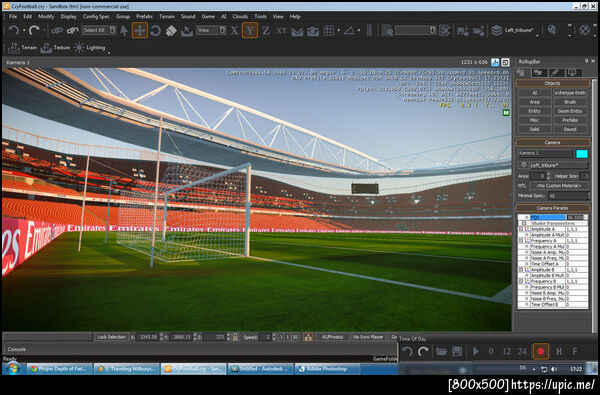The height and width of the screenshot is (395, 600).
Task: Click Lock Selection in status bar
Action: tap(111, 337)
